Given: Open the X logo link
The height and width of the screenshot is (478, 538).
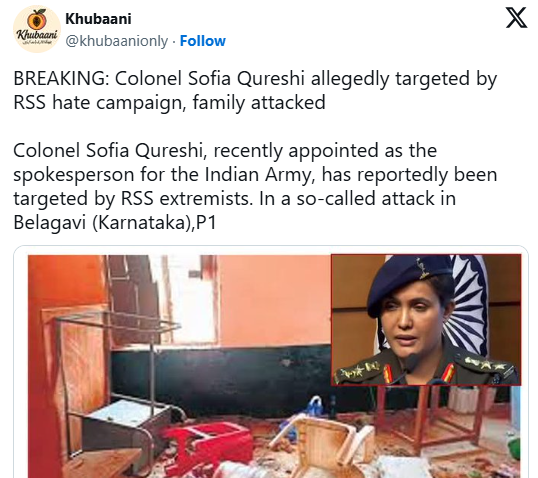Looking at the screenshot, I should [516, 18].
